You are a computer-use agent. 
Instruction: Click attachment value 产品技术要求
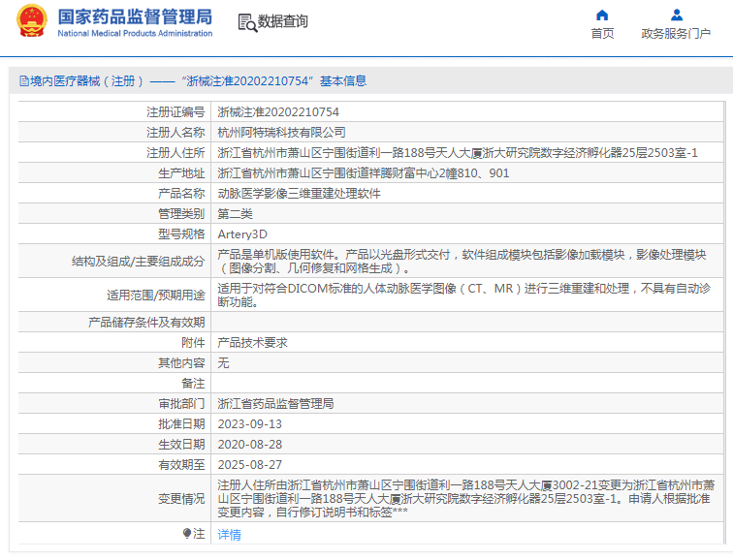pyautogui.click(x=252, y=343)
